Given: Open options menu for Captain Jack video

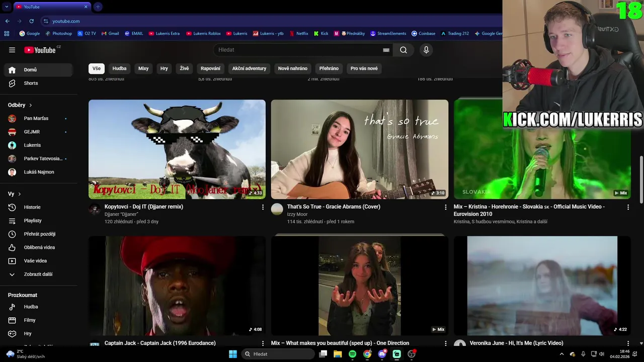Looking at the screenshot, I should [263, 343].
